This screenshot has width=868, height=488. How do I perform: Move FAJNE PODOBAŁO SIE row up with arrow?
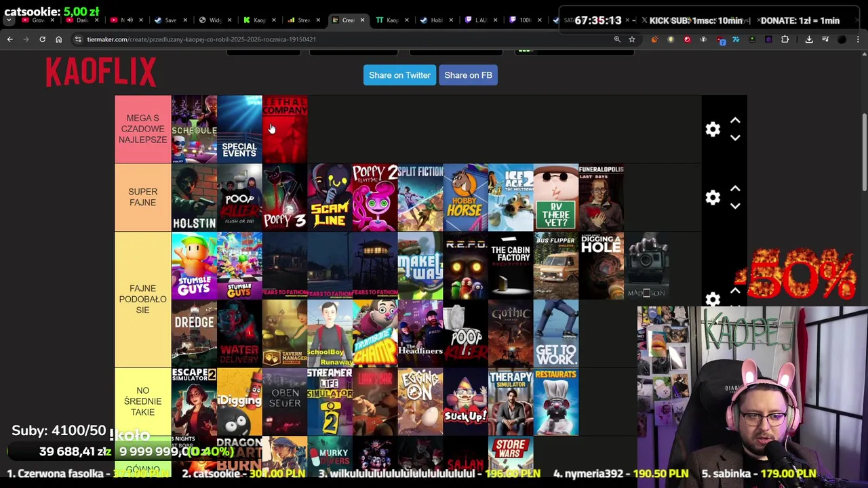735,290
